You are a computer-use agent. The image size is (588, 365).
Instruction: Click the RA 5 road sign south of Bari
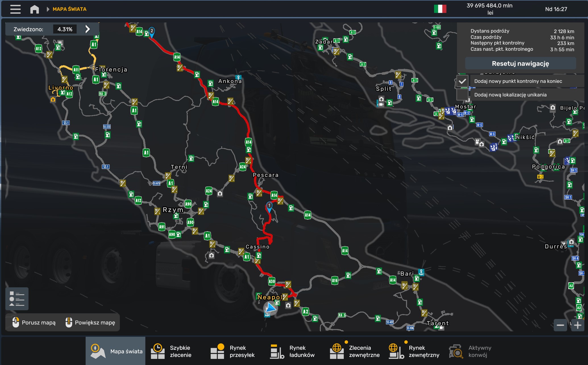342,315
